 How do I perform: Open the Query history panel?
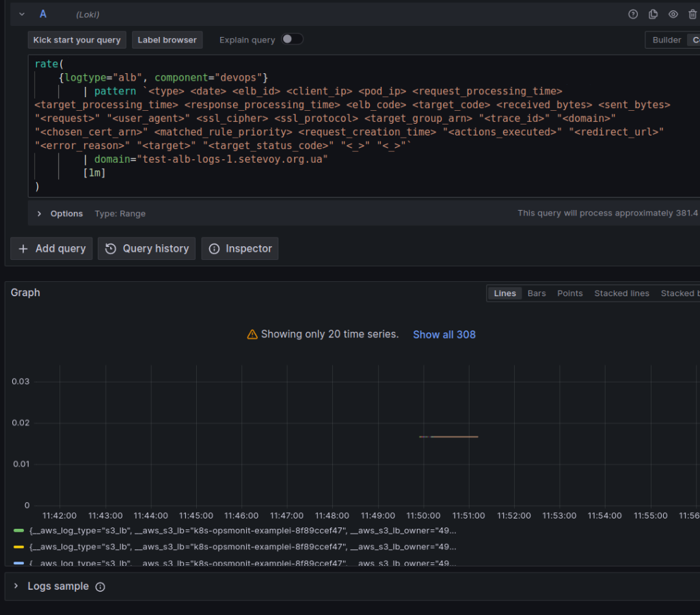[x=146, y=248]
